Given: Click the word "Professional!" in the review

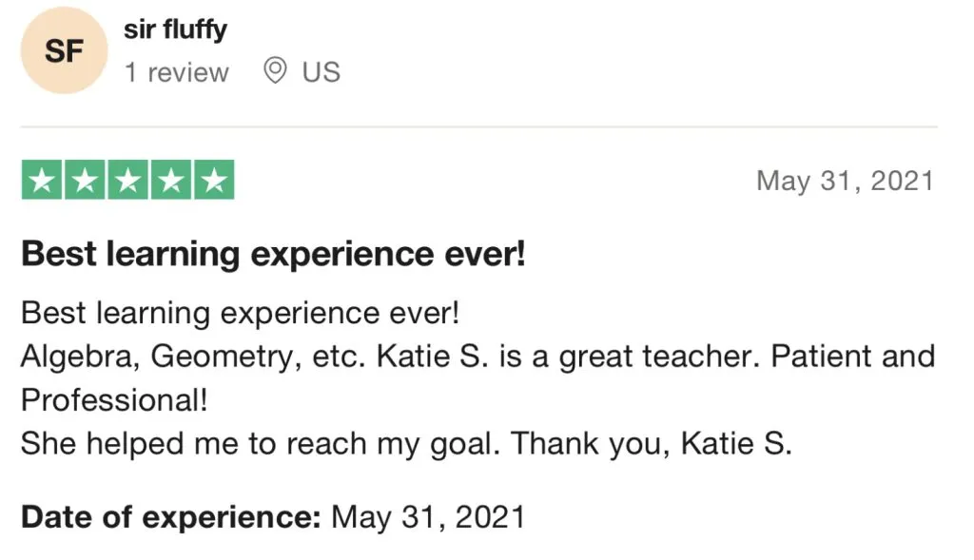Looking at the screenshot, I should click(x=114, y=400).
